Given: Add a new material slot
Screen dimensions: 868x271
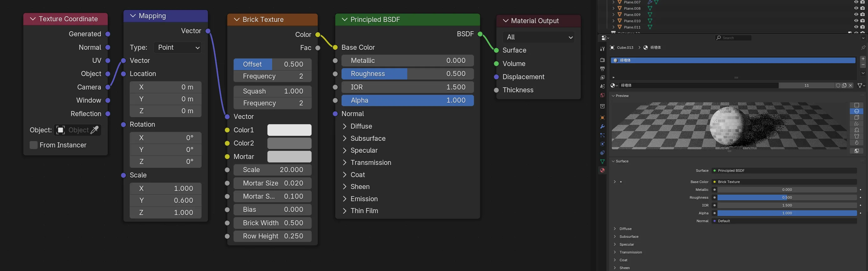Looking at the screenshot, I should [x=863, y=59].
